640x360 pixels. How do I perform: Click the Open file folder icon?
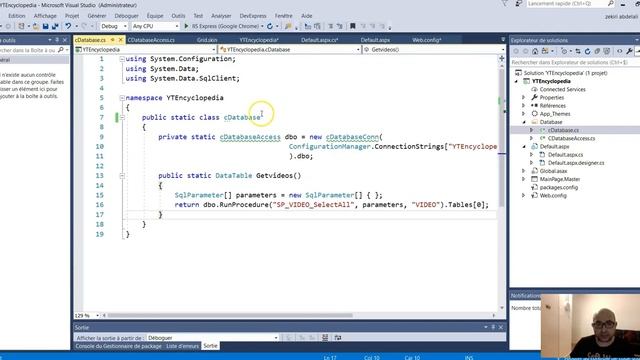[x=36, y=26]
